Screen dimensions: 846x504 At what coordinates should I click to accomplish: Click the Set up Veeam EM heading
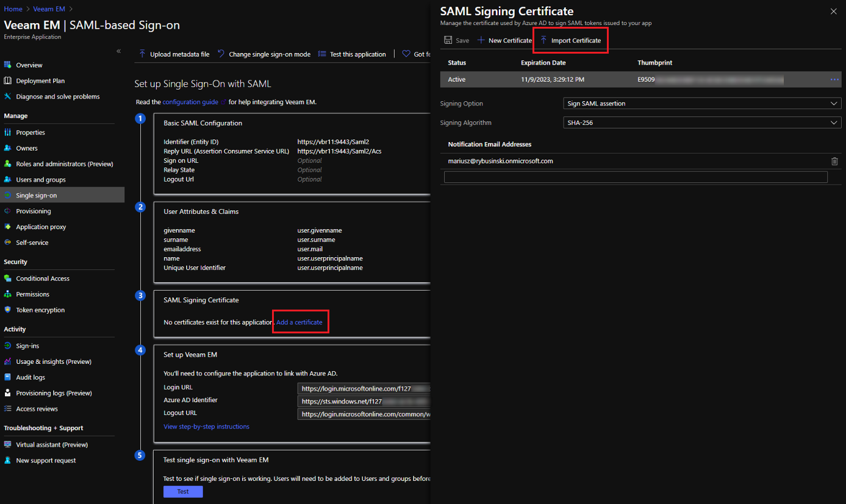190,355
